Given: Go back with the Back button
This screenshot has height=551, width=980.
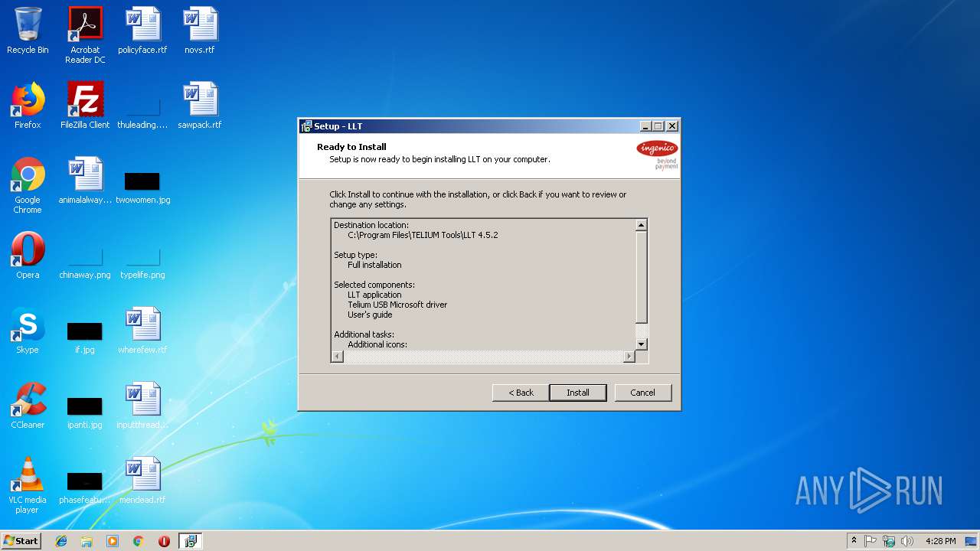Looking at the screenshot, I should point(521,393).
